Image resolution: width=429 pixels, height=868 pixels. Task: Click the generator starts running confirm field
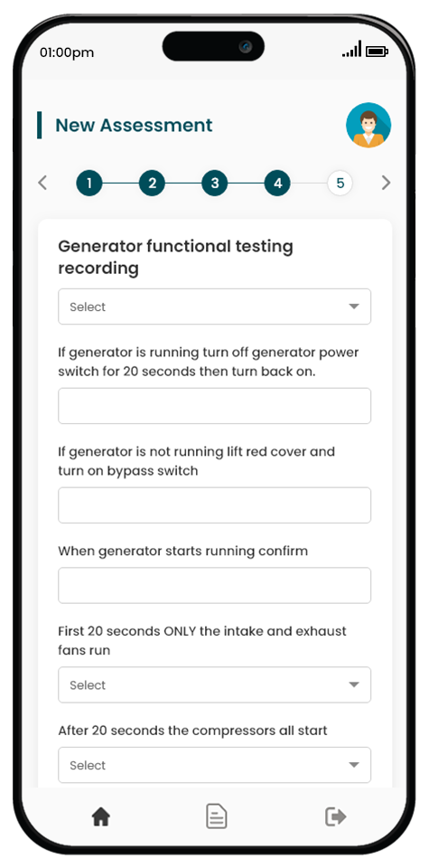[215, 585]
